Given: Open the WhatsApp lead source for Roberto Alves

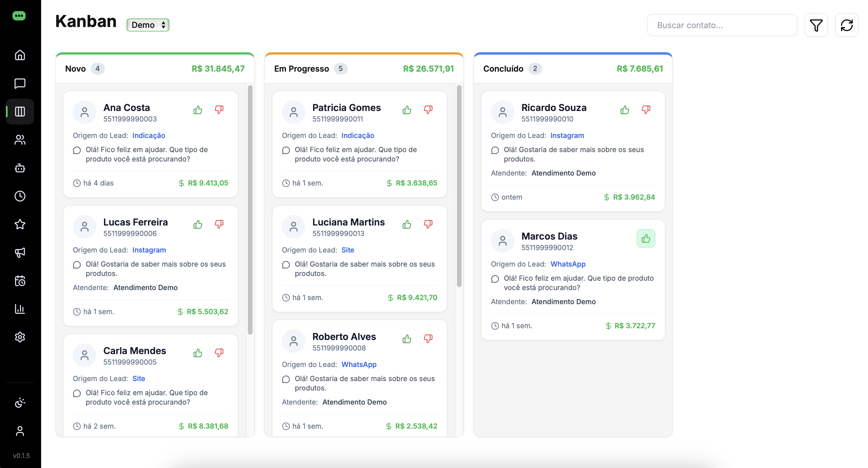Looking at the screenshot, I should (x=359, y=364).
